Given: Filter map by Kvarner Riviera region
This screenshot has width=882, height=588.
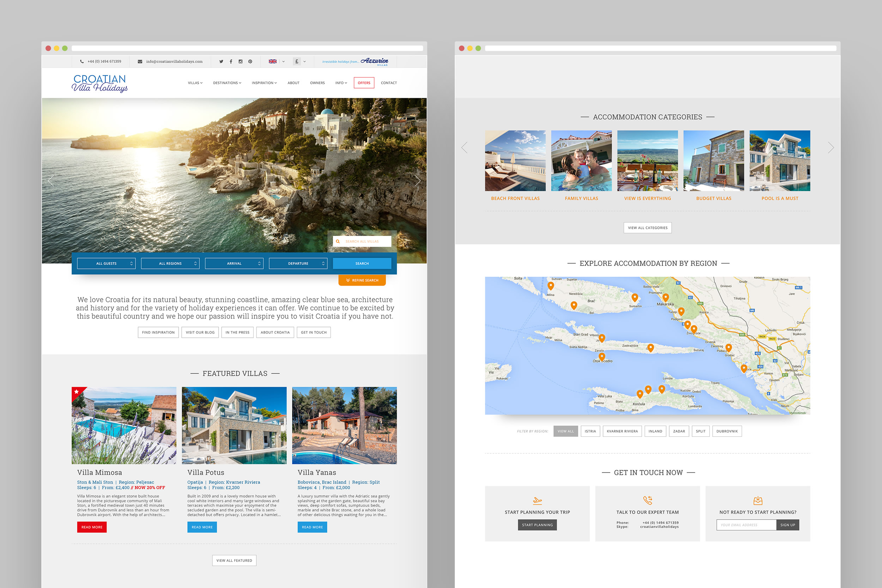Looking at the screenshot, I should coord(622,431).
